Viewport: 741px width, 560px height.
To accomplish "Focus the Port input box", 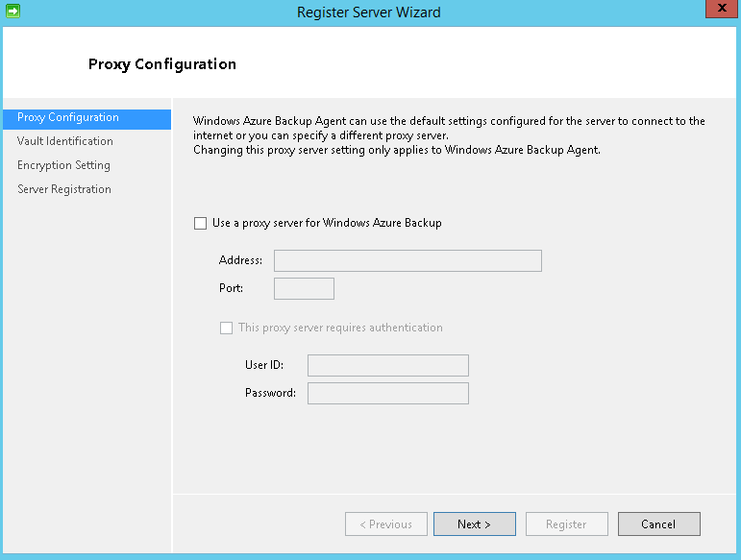I will click(x=304, y=288).
